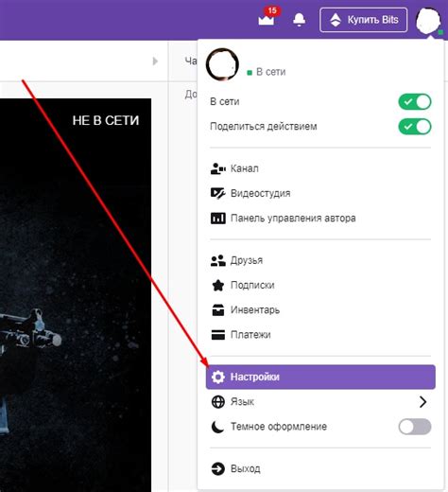Screen dimensions: 448x492
Task: Click the Купить Bits button
Action: coord(364,20)
